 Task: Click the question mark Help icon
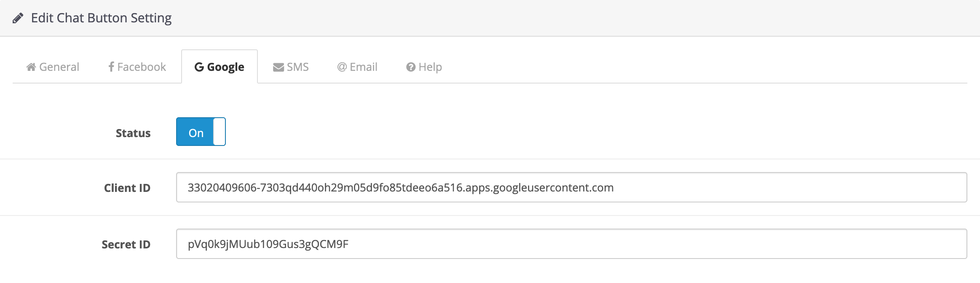click(410, 67)
